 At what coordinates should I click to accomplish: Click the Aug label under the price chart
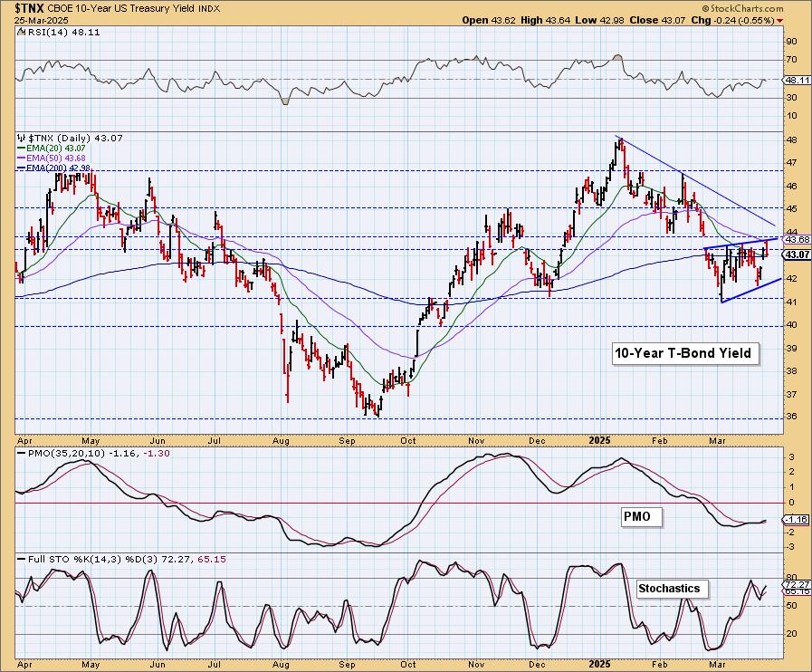coord(281,441)
